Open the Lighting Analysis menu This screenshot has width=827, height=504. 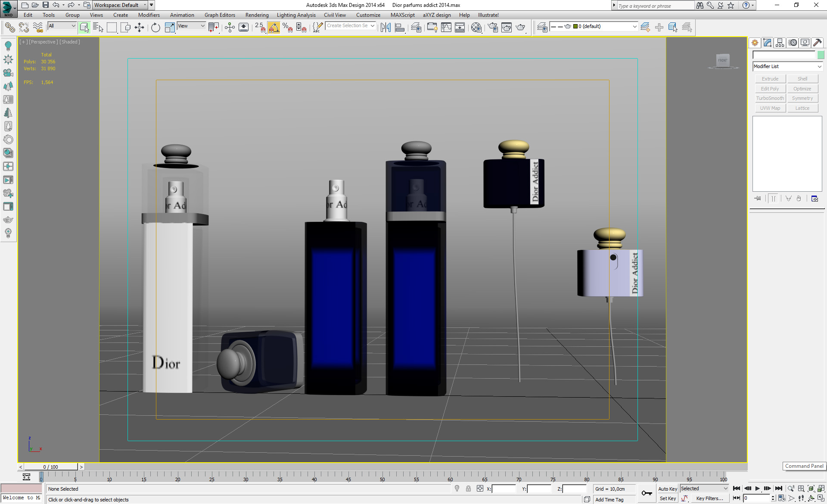tap(296, 15)
